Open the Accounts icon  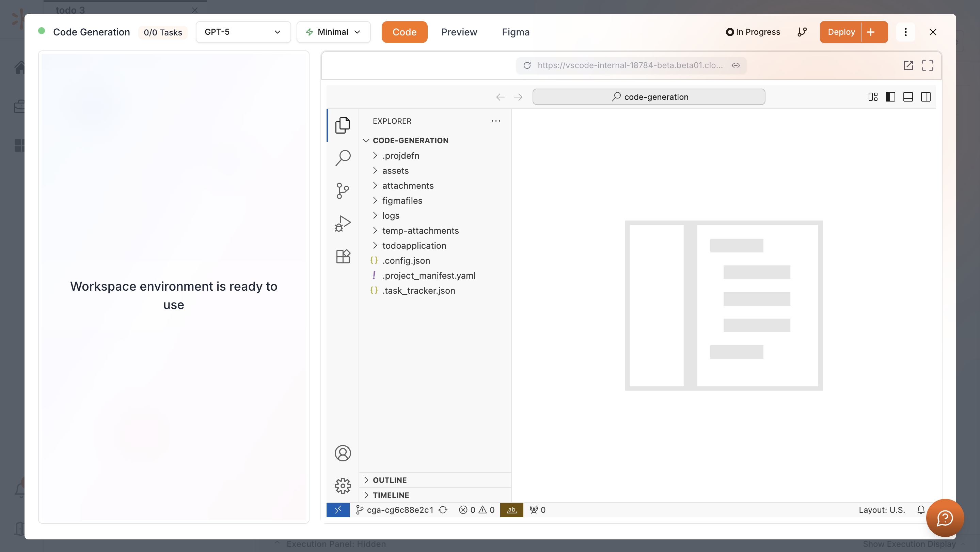click(343, 453)
